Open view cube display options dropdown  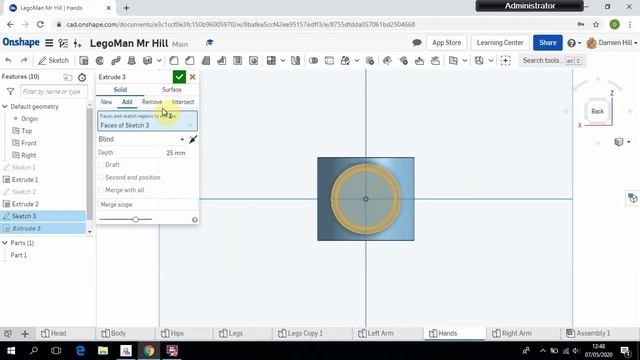coord(622,142)
